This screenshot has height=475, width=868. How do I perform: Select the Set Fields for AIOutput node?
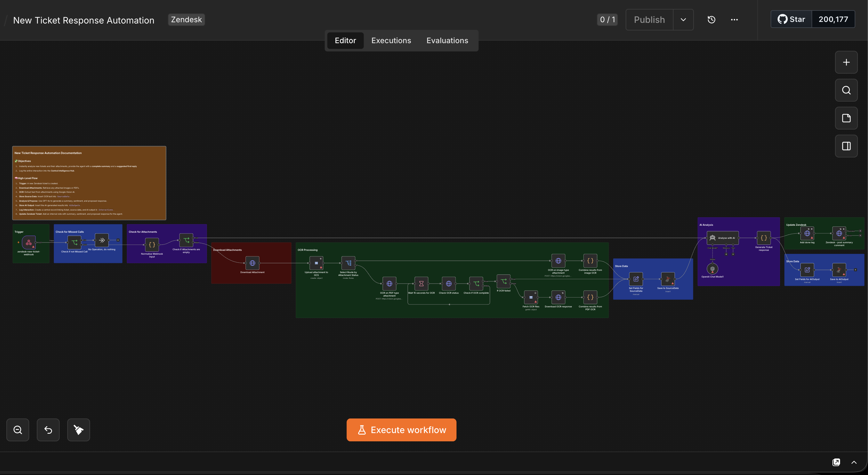pos(807,270)
